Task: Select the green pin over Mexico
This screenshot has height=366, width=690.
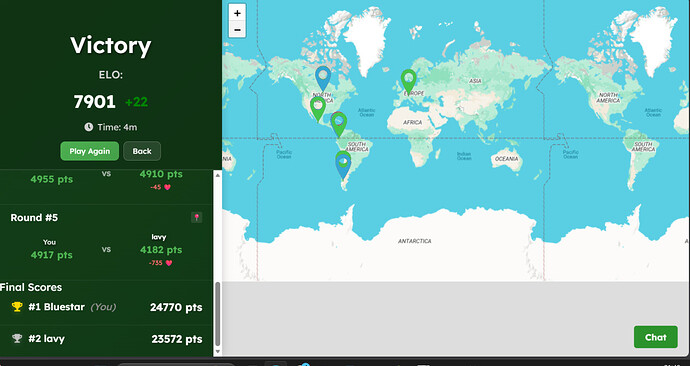Action: pyautogui.click(x=318, y=109)
